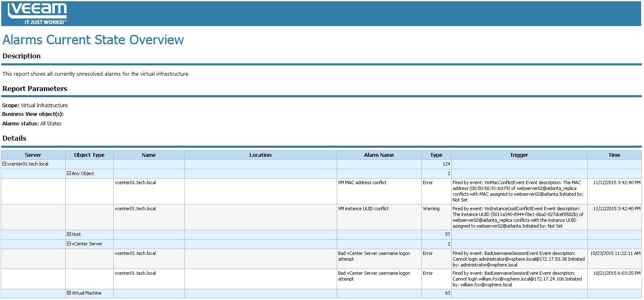Screen dimensions: 644x300
Task: Click the Object Type column header
Action: tap(89, 155)
